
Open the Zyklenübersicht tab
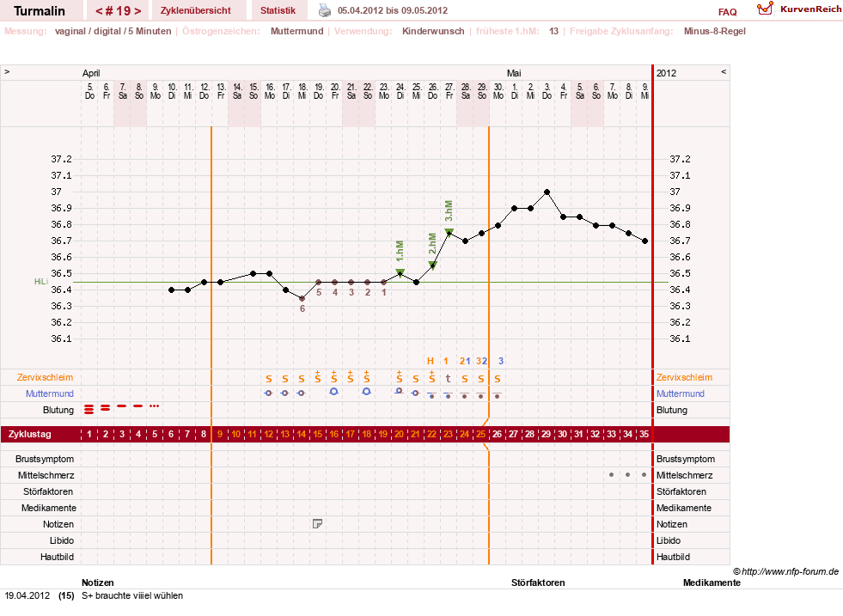196,10
